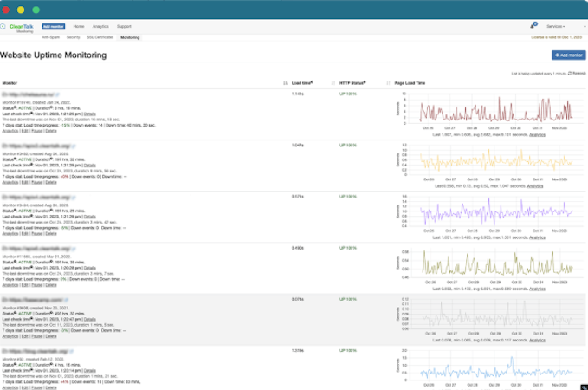Viewport: 588px width, 390px height.
Task: Sort by the Monitor column sort icon
Action: coord(285,83)
